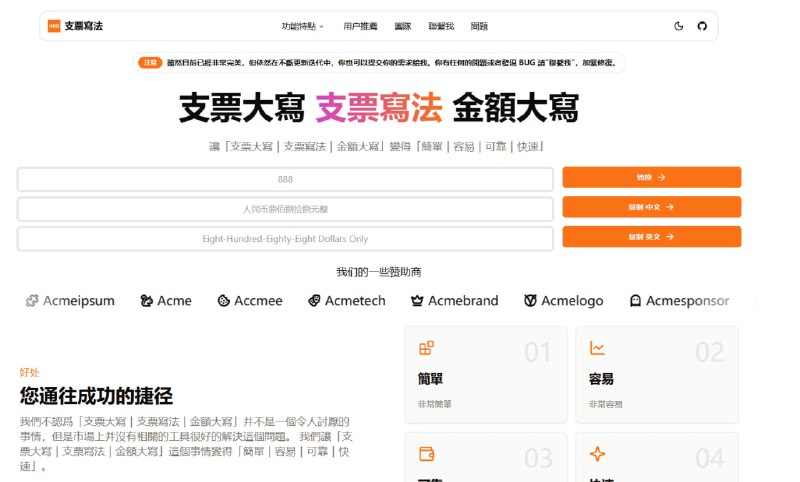The height and width of the screenshot is (482, 800).
Task: Click the English amount result field
Action: 285,239
